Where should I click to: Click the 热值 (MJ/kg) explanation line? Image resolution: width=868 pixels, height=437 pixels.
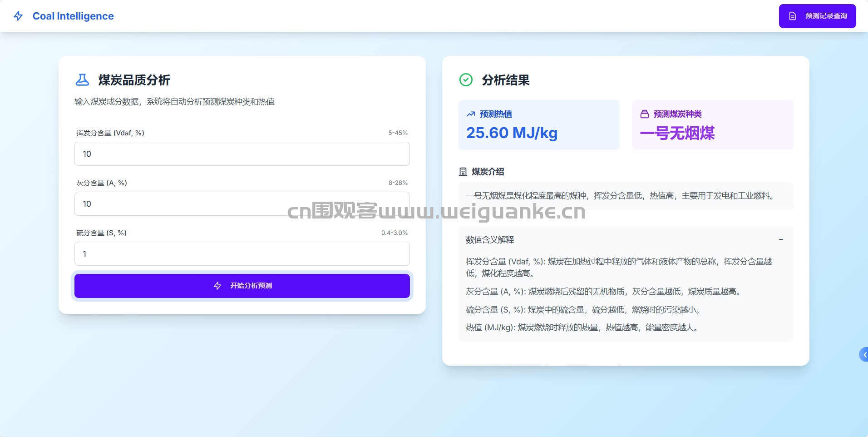583,328
